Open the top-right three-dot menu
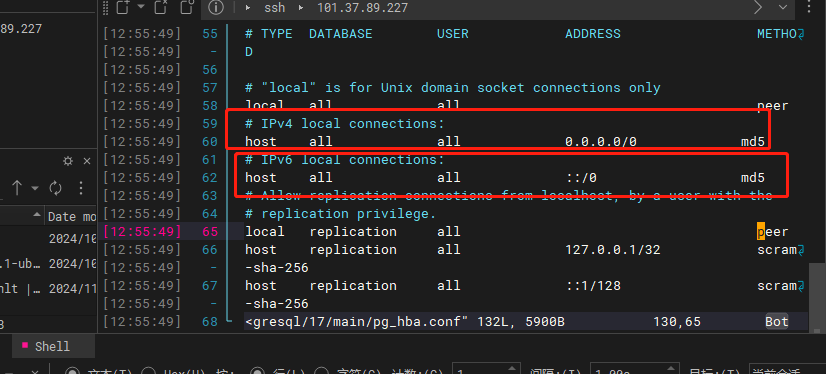Viewport: 826px width, 374px height. point(810,7)
